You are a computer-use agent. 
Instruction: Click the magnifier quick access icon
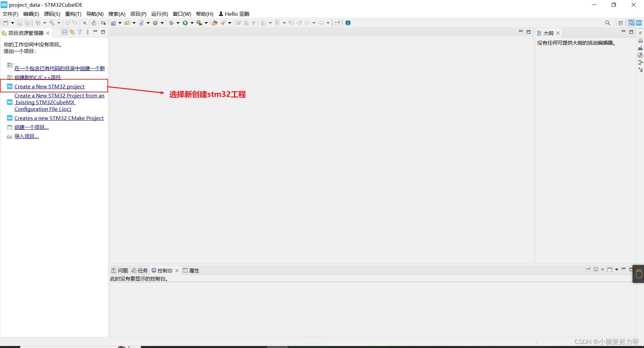click(608, 23)
